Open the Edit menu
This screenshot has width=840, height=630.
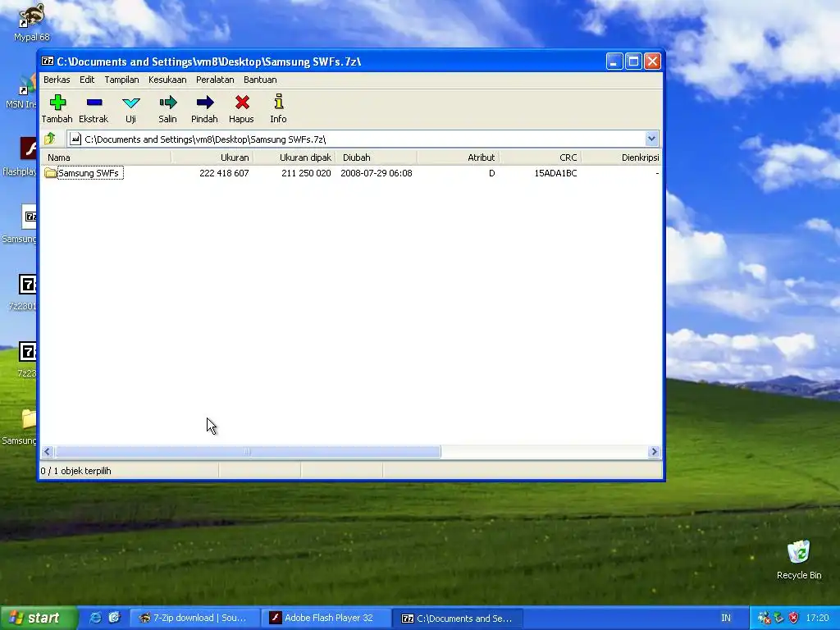[x=87, y=80]
